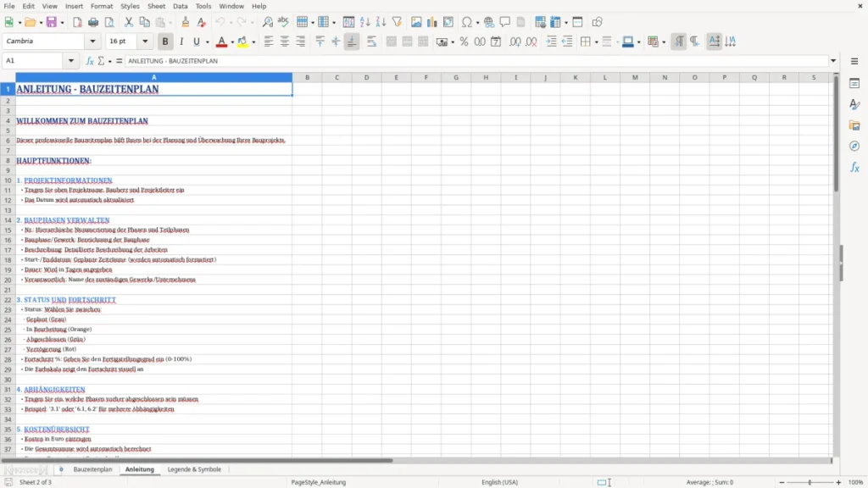Click Format as Percent icon
This screenshot has width=868, height=488.
(x=464, y=42)
